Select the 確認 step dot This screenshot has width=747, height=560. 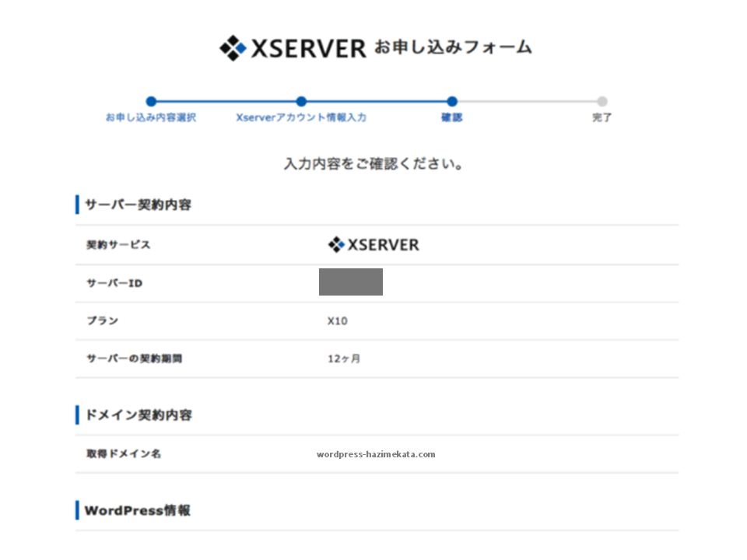click(x=452, y=101)
